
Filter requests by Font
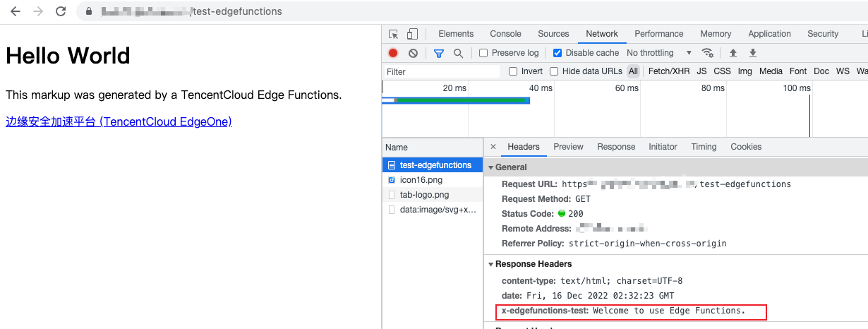(798, 71)
